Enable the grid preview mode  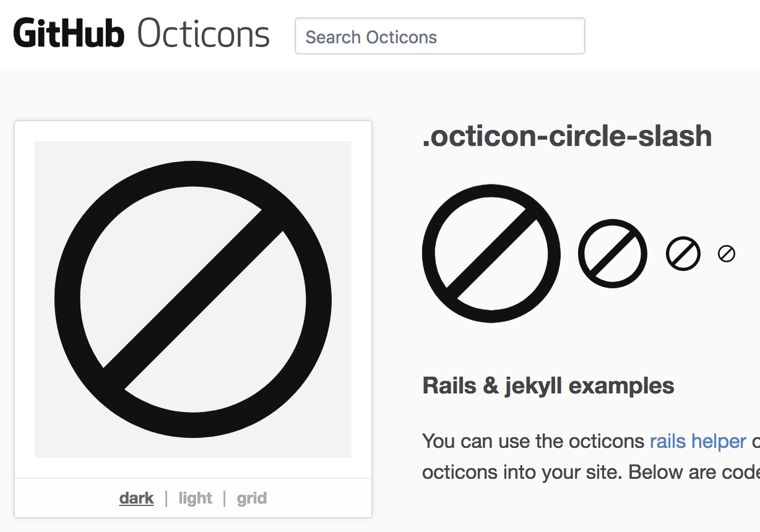coord(251,498)
